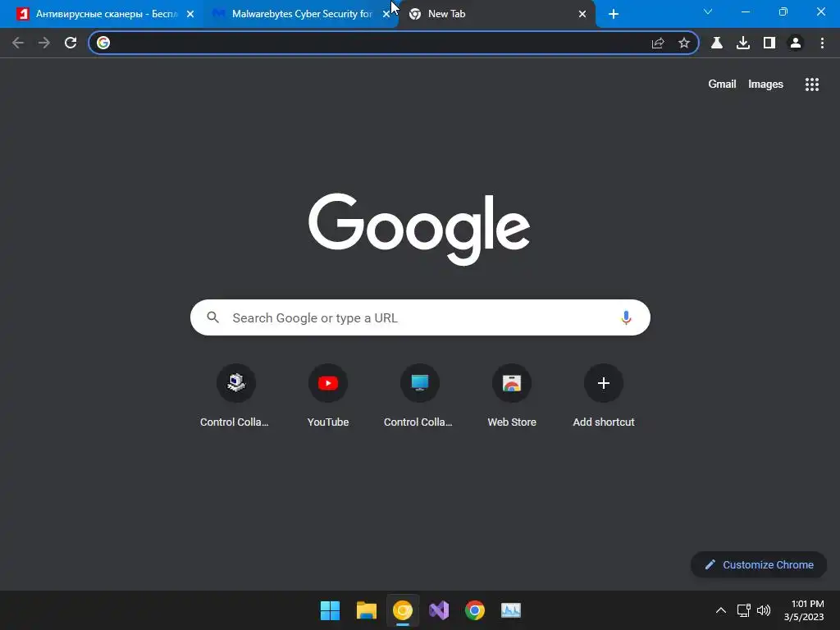Screen dimensions: 840x630
Task: Open the profile avatar menu
Action: 796,43
